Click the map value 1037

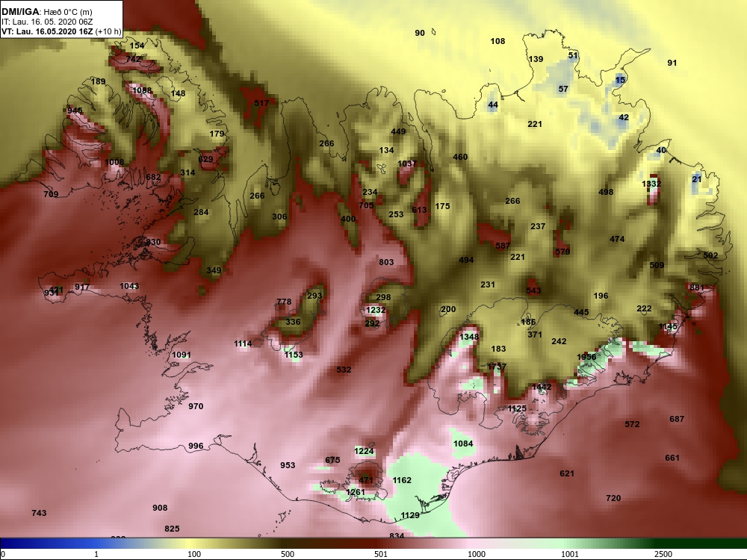407,164
